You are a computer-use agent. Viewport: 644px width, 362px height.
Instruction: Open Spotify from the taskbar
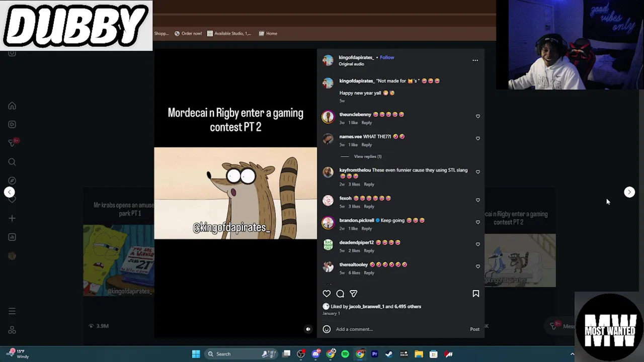[345, 354]
